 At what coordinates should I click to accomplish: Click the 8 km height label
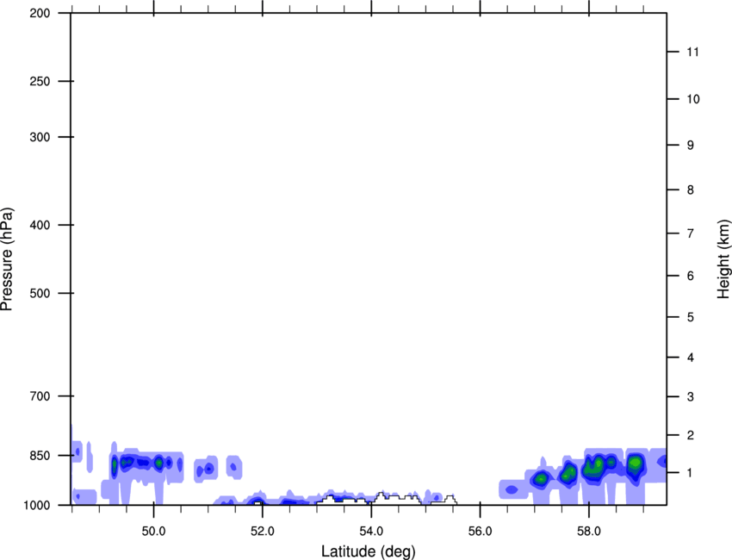coord(691,190)
